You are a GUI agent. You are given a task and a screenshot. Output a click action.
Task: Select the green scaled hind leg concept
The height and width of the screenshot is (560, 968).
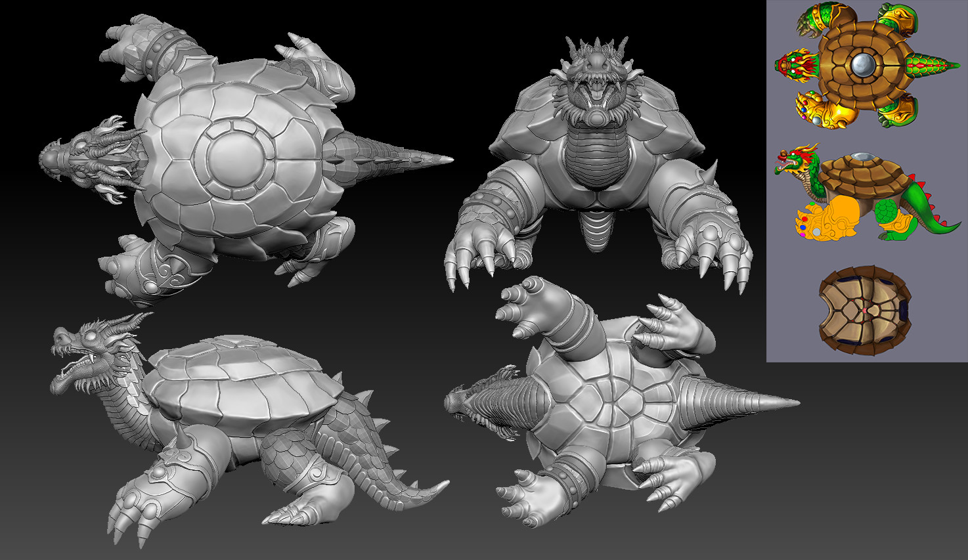point(887,213)
